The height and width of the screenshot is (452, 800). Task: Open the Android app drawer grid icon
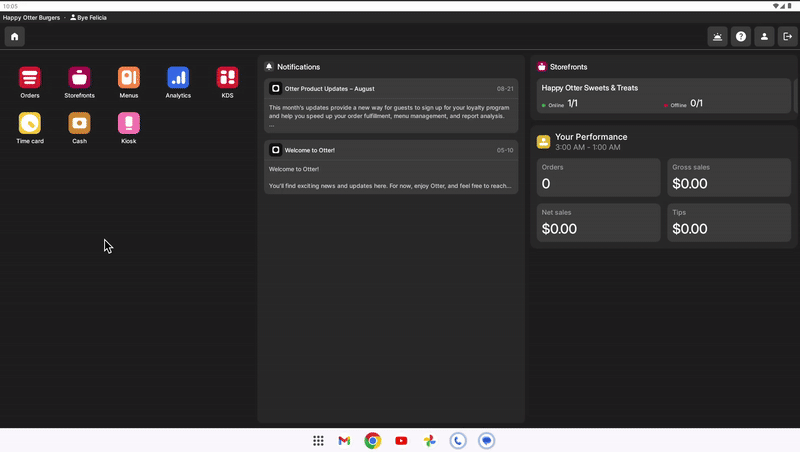pyautogui.click(x=318, y=441)
